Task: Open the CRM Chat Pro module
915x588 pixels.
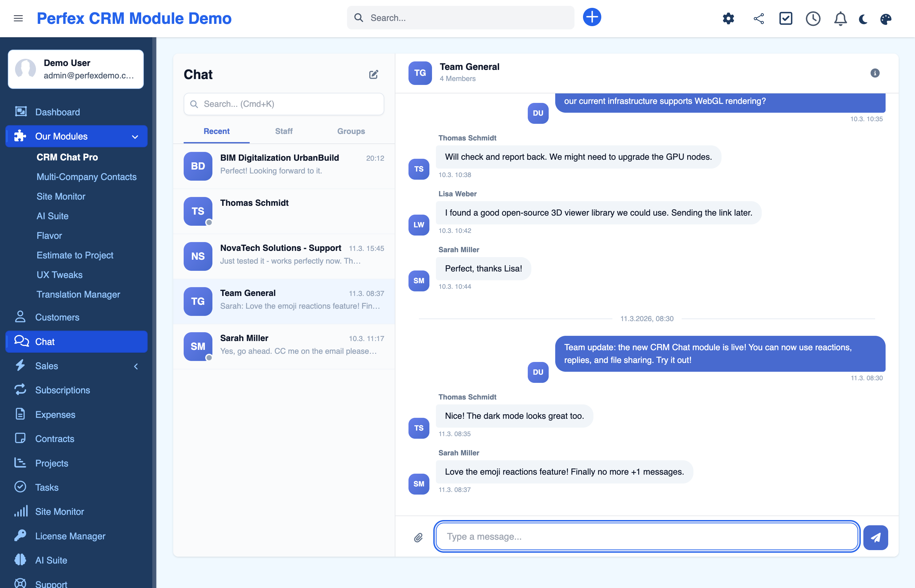Action: [x=67, y=157]
